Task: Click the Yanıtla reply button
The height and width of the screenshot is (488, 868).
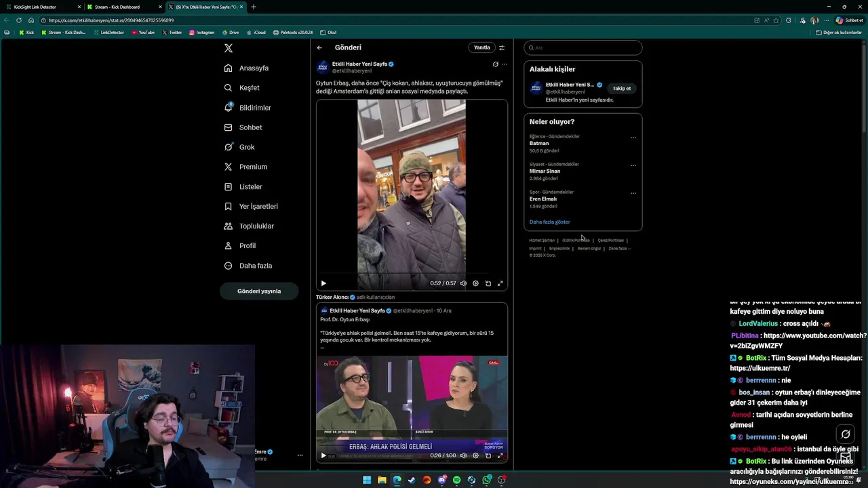Action: click(481, 47)
